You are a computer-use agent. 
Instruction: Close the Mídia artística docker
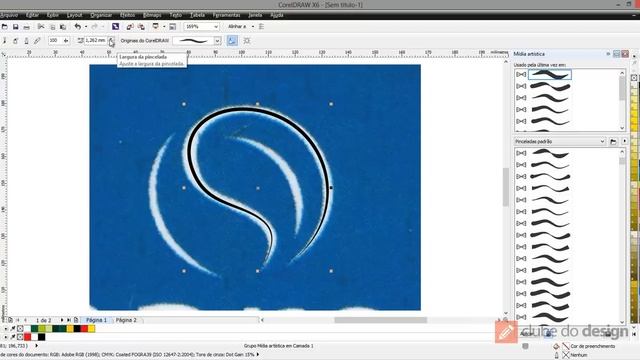(x=625, y=54)
